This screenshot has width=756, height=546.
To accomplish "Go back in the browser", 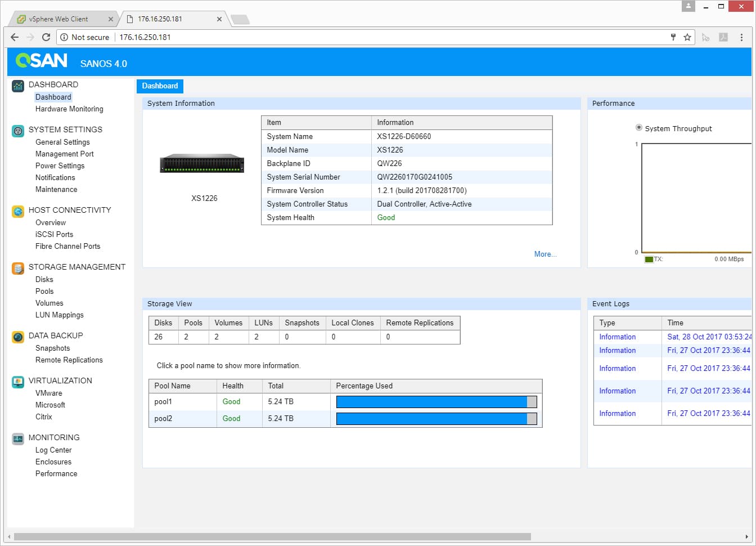I will point(15,37).
